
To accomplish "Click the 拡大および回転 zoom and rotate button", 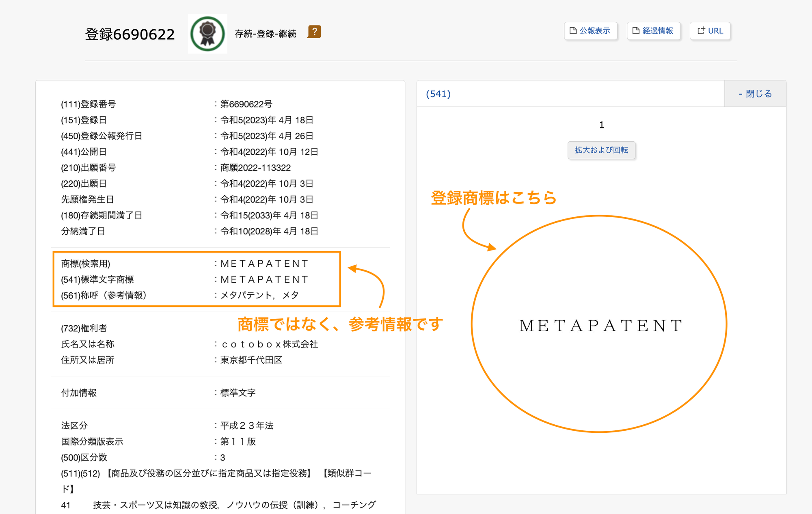I will click(x=601, y=150).
